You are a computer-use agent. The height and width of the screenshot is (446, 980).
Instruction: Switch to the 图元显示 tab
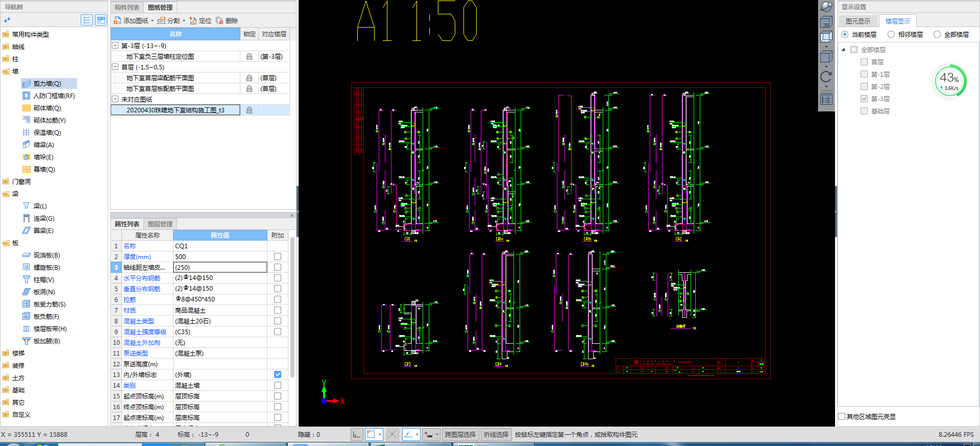pos(858,21)
